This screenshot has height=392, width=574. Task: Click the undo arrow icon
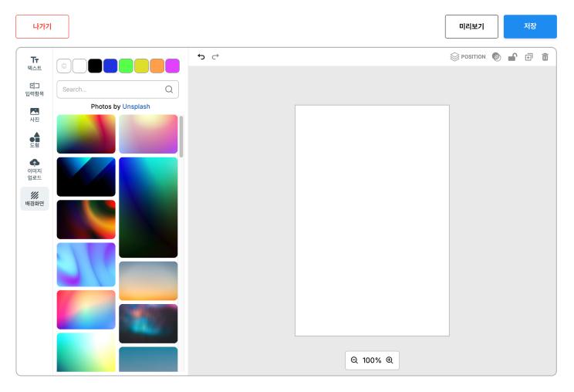click(x=201, y=56)
